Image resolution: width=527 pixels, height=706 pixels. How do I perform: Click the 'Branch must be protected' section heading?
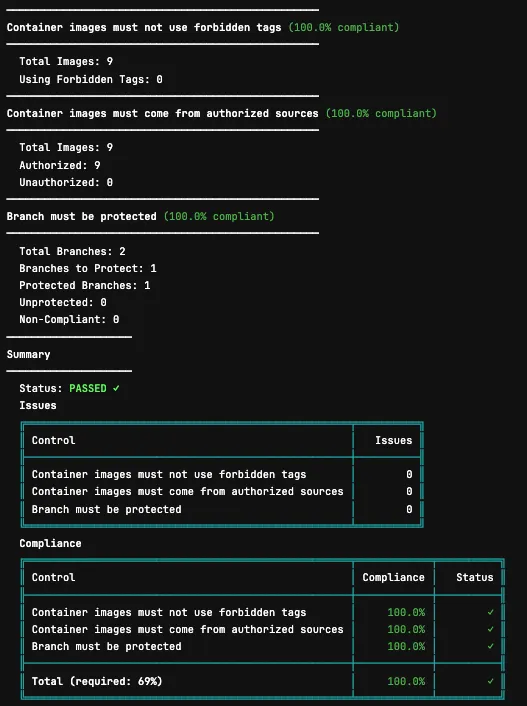82,217
